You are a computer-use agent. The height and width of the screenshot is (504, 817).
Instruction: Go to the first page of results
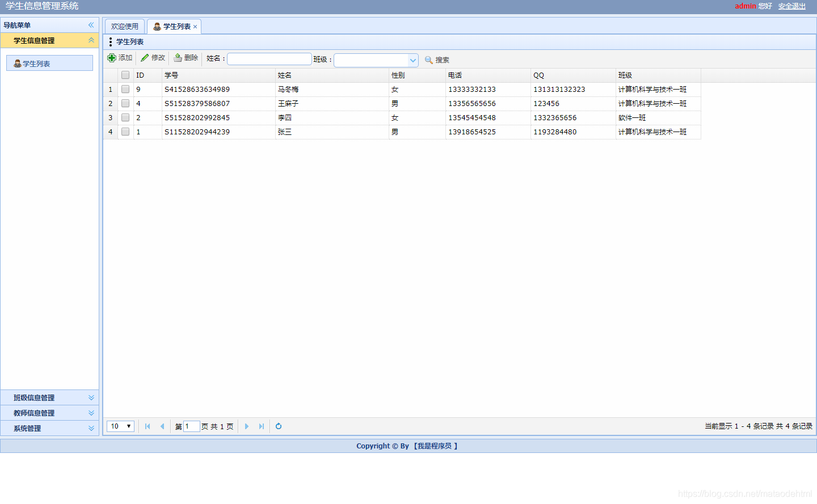148,426
